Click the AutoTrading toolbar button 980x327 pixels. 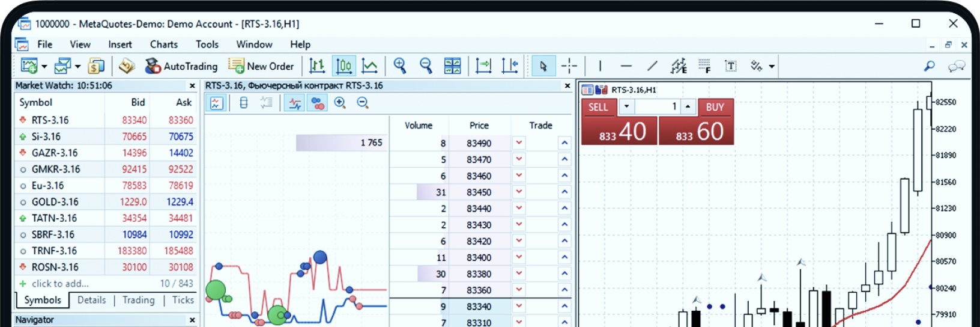181,66
